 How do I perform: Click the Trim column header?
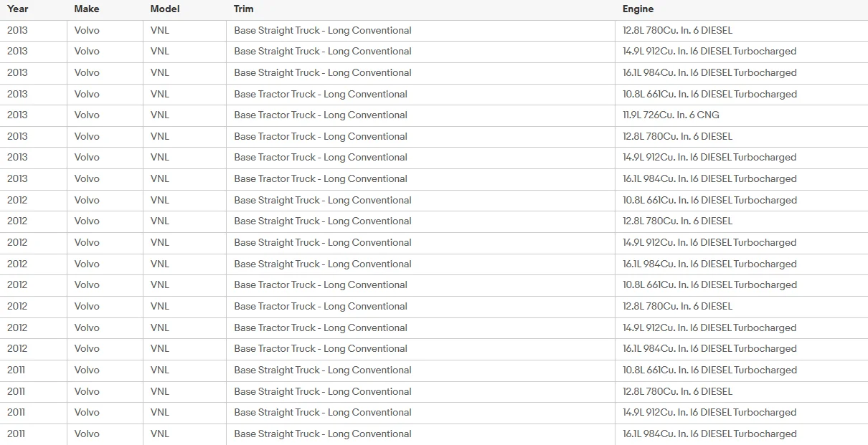pos(244,9)
